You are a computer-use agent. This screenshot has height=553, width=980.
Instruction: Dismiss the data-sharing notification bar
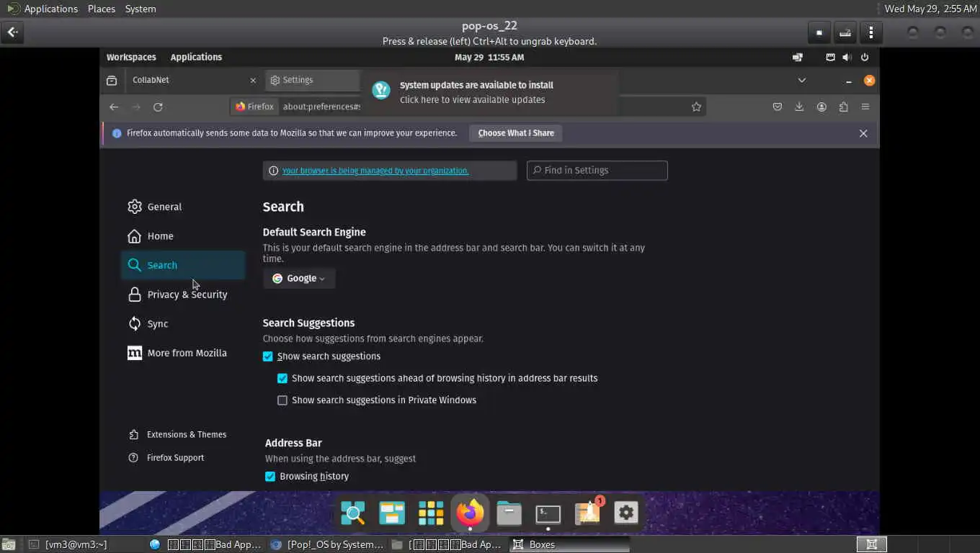click(863, 133)
